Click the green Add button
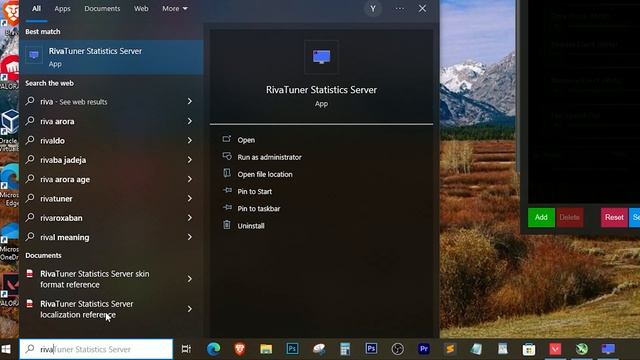Screen dimensions: 640x360 [x=541, y=217]
